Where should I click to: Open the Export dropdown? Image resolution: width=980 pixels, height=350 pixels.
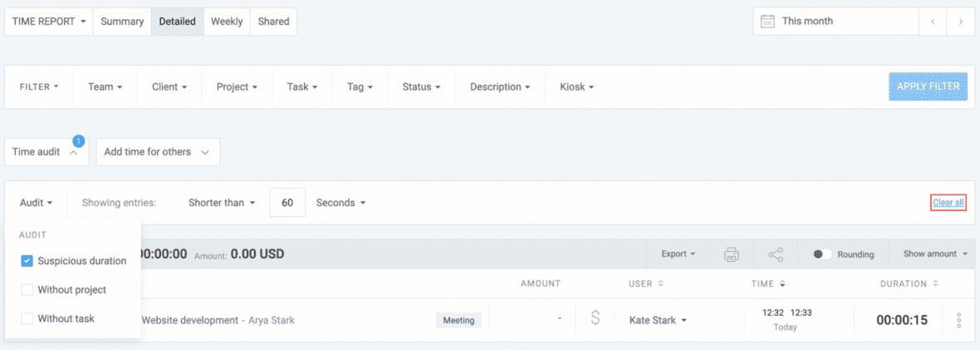click(678, 254)
